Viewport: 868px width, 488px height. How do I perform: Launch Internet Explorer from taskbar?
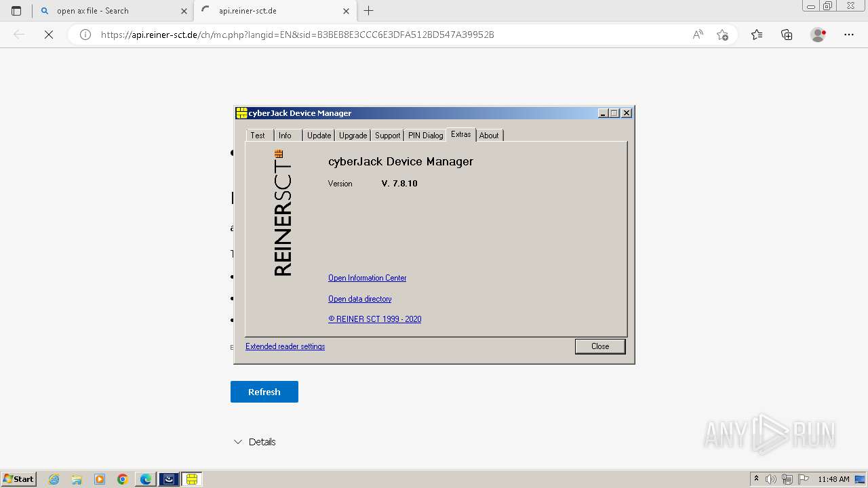(54, 479)
